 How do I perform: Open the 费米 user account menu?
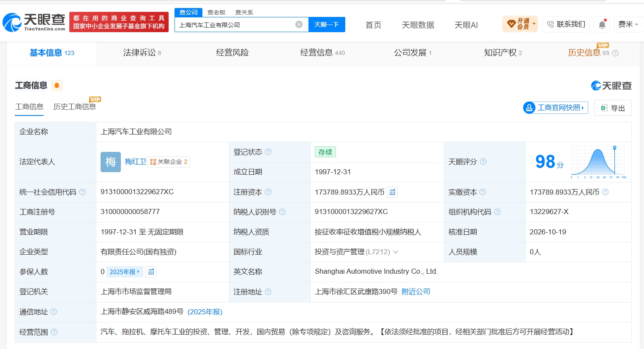point(628,25)
